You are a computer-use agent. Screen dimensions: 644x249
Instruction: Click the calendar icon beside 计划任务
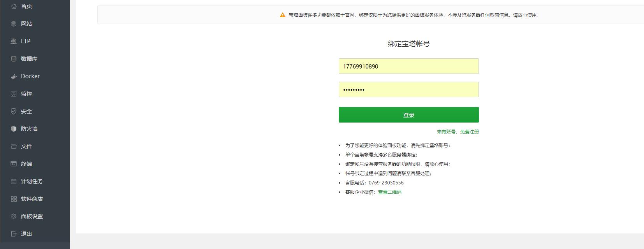[14, 181]
